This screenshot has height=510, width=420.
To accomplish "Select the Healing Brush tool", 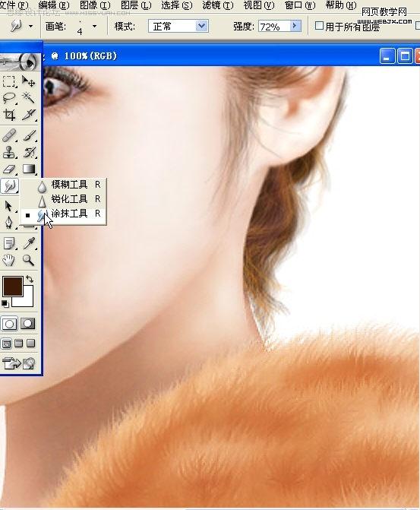I will 9,135.
